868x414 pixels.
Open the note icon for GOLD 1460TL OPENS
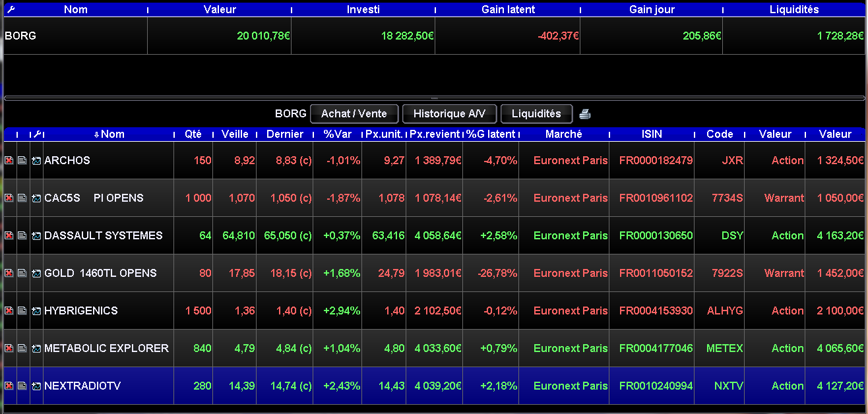point(22,273)
